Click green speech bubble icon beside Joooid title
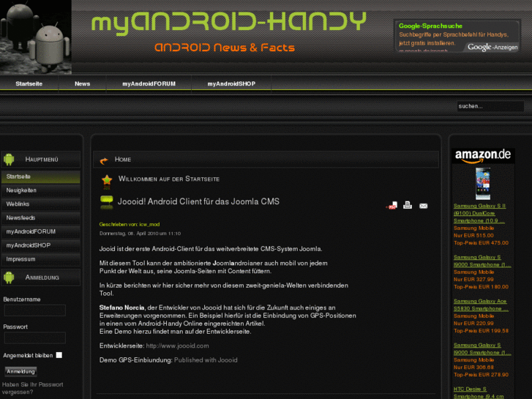Image resolution: width=532 pixels, height=399 pixels. (x=107, y=202)
